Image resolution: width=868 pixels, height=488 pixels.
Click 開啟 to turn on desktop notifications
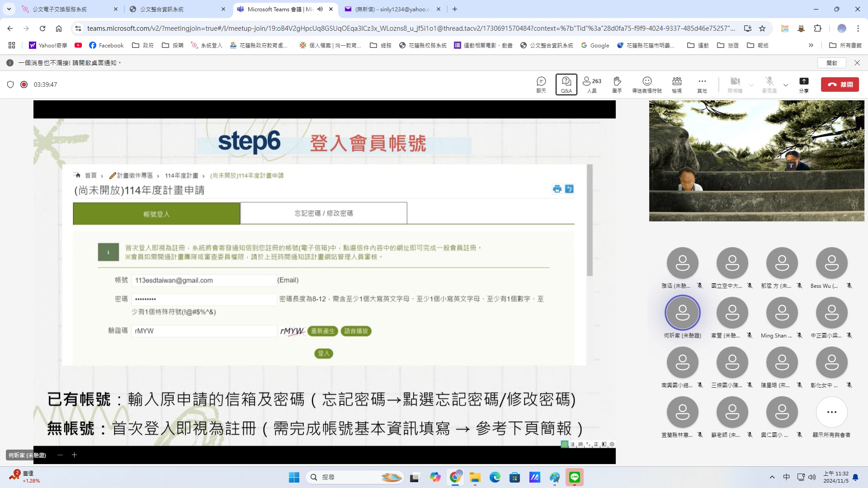point(831,63)
